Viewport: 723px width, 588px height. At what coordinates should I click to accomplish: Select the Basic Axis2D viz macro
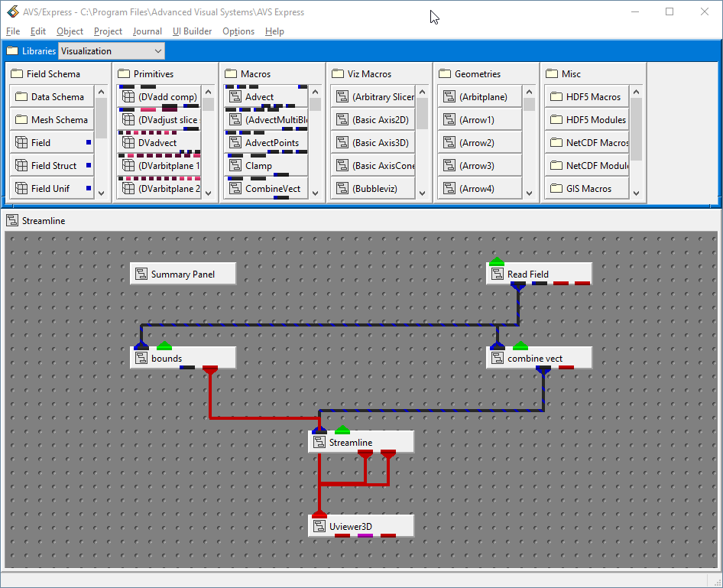[x=373, y=120]
